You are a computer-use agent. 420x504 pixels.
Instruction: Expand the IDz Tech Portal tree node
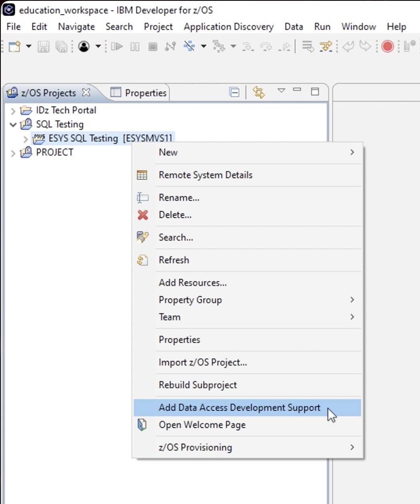[13, 111]
